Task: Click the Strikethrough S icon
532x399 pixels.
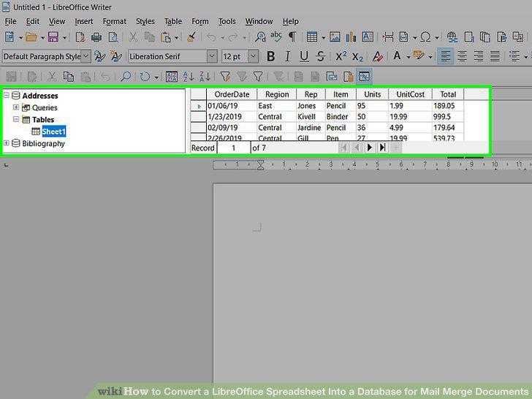Action: [x=320, y=56]
